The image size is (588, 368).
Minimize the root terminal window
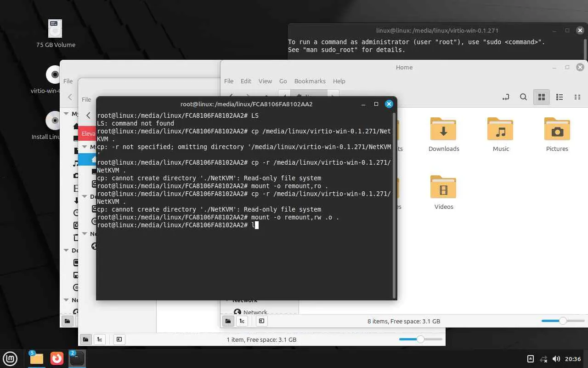(364, 104)
